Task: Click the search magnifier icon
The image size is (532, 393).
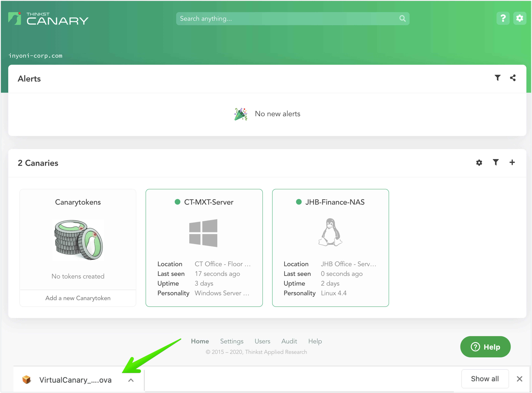Action: click(402, 19)
